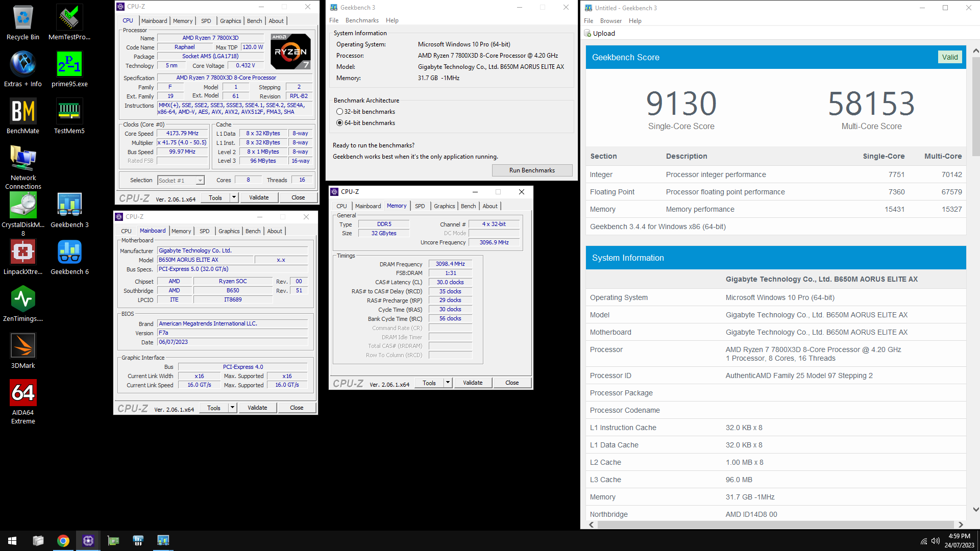The width and height of the screenshot is (980, 551).
Task: Open LinpackXtreme desktop icon
Action: pyautogui.click(x=23, y=258)
